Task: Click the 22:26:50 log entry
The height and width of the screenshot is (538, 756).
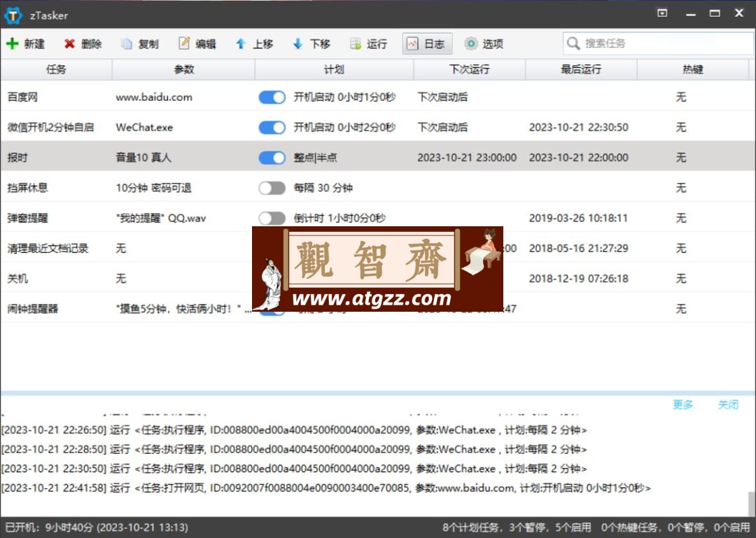Action: (294, 430)
